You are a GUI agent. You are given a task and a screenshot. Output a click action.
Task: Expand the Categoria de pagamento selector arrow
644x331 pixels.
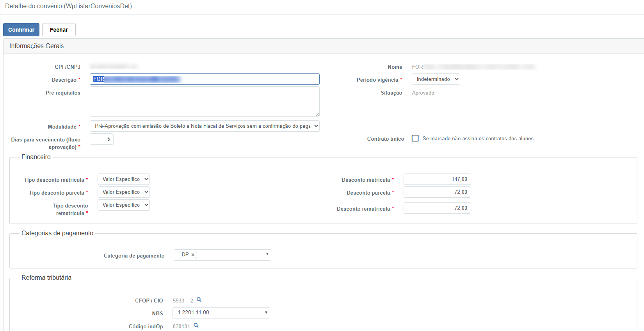(267, 254)
